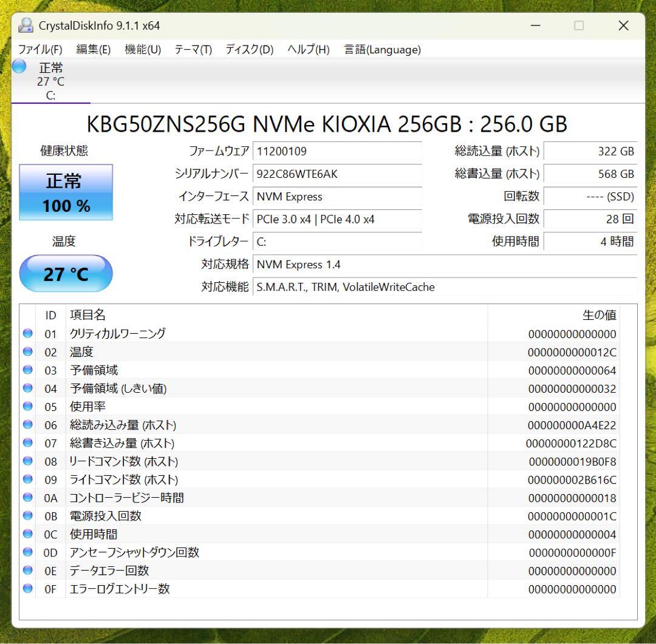Click the status icon for row 0C 使用時間
Image resolution: width=656 pixels, height=644 pixels.
[27, 534]
